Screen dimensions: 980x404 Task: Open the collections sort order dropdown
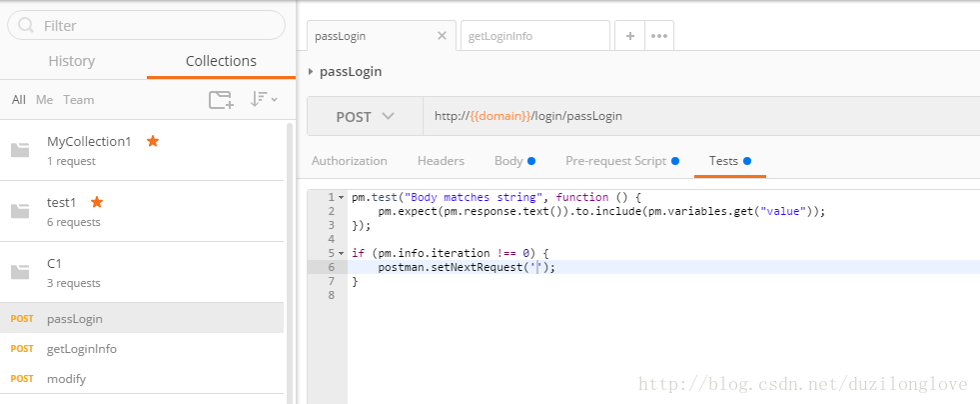264,99
